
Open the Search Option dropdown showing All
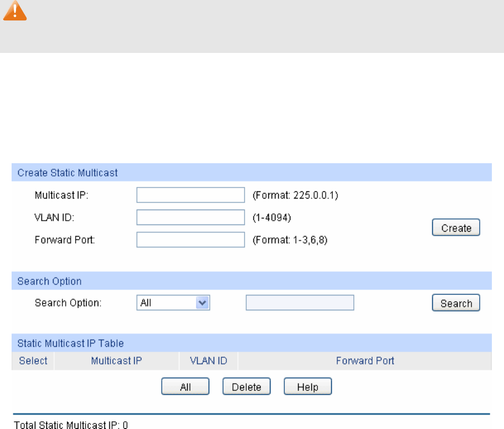pyautogui.click(x=174, y=303)
